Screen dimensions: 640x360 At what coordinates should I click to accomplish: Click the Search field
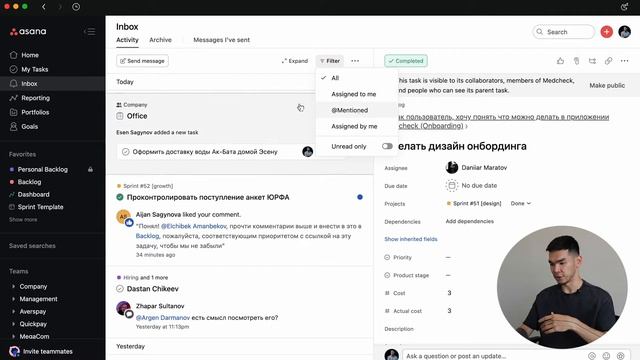[x=563, y=31]
